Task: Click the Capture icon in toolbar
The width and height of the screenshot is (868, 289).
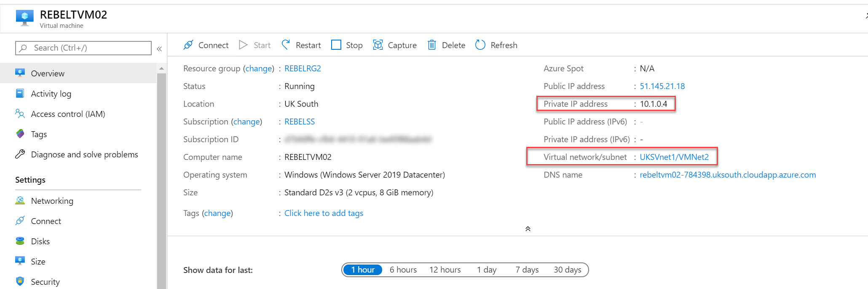Action: pyautogui.click(x=378, y=45)
